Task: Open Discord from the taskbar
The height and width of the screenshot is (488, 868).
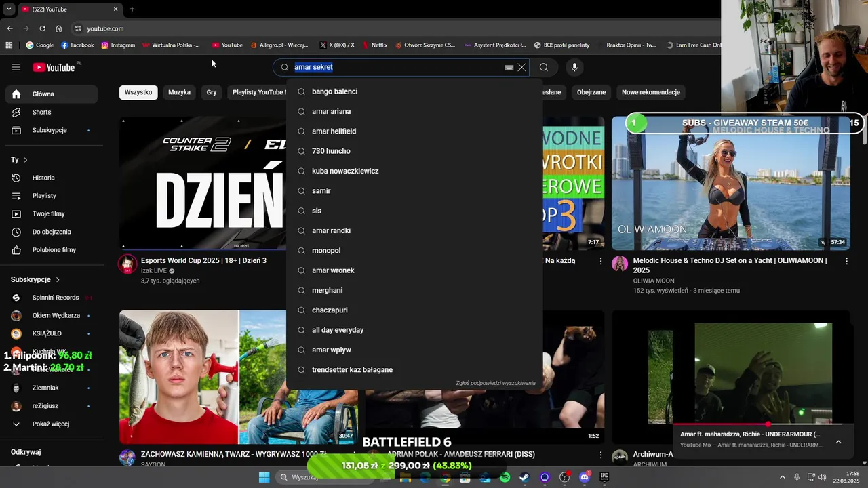Action: point(585,478)
